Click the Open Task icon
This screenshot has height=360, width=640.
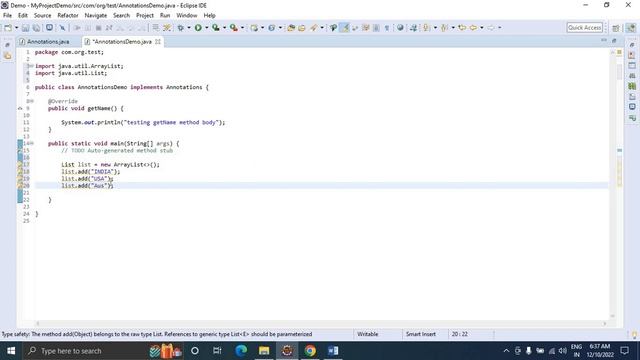302,28
